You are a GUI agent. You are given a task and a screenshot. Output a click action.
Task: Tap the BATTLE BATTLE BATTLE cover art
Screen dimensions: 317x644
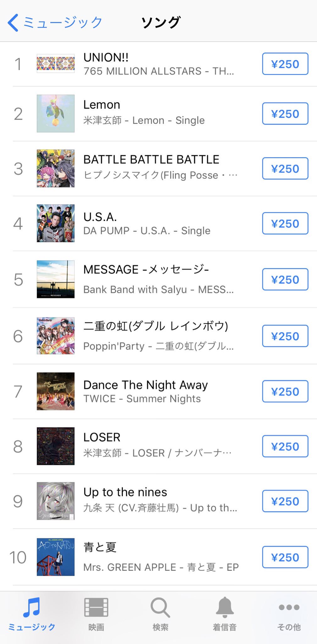tap(56, 169)
